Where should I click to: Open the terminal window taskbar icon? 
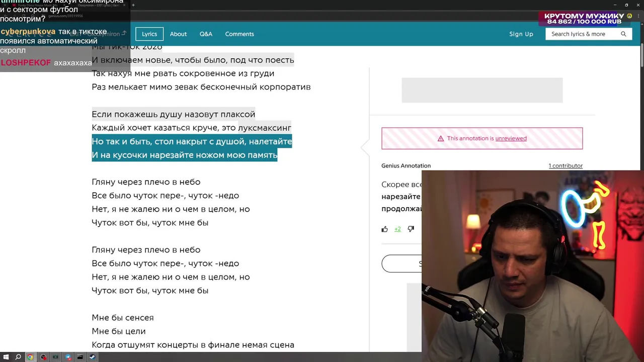pos(80,357)
